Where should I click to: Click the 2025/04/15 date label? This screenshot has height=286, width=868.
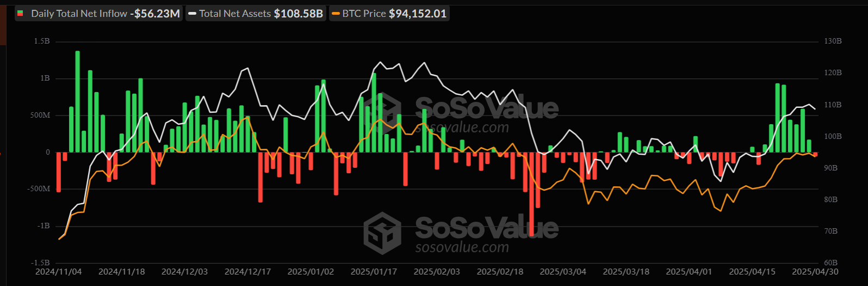coord(753,271)
